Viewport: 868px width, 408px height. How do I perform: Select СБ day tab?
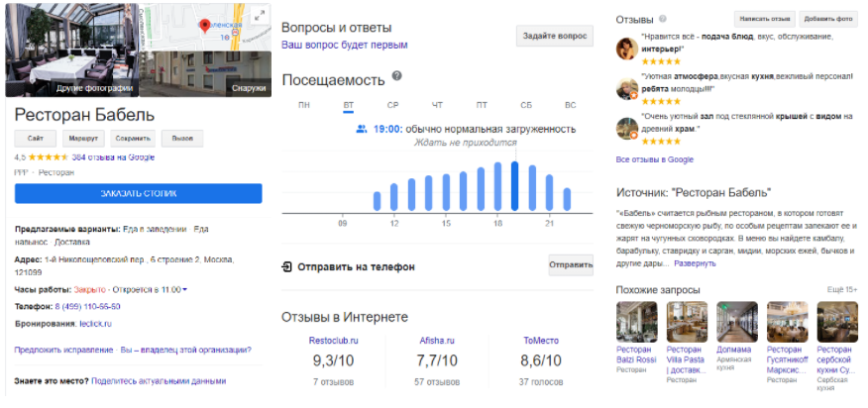point(526,105)
